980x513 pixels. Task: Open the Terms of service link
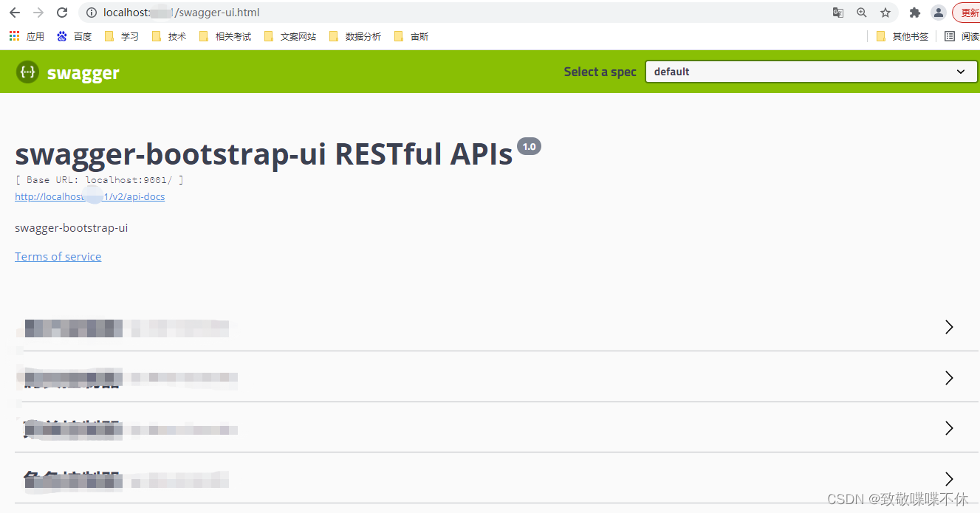click(58, 256)
